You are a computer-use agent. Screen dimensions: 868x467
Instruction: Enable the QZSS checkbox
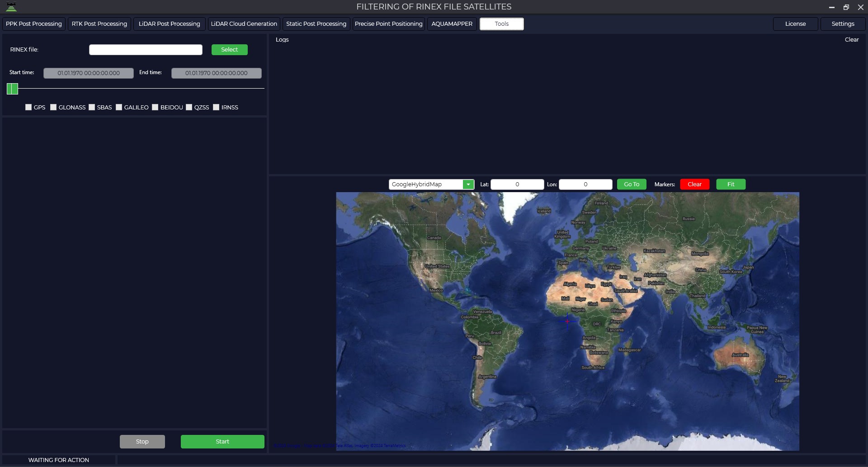coord(189,107)
